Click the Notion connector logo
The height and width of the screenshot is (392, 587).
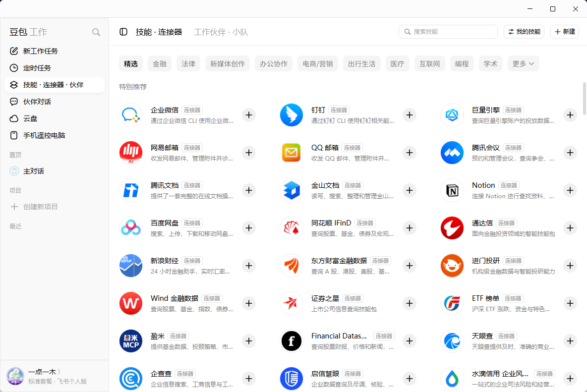tap(452, 190)
